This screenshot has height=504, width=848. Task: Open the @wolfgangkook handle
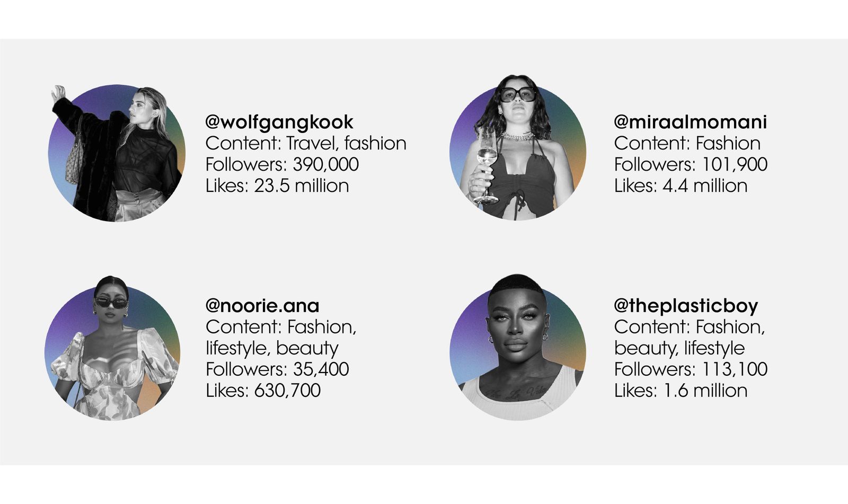pos(279,122)
